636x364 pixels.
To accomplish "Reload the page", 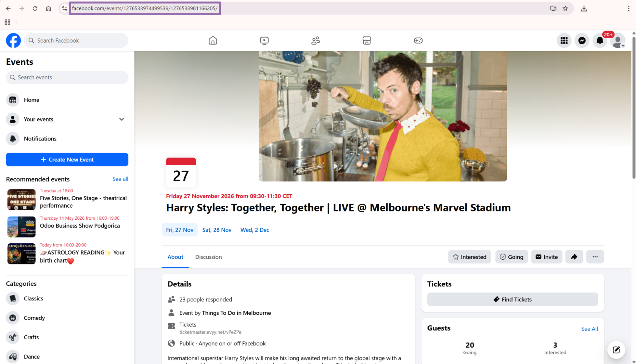I will [35, 9].
